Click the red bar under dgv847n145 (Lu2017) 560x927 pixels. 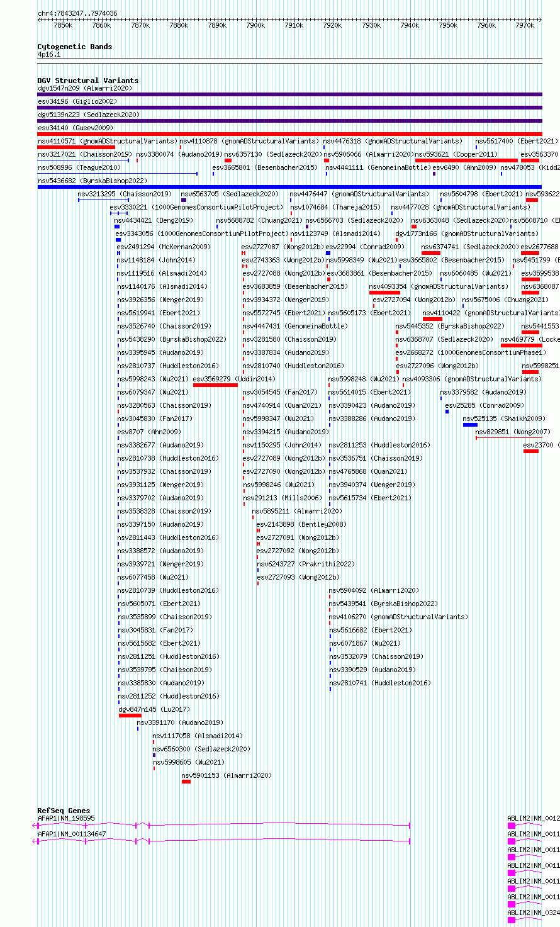pyautogui.click(x=130, y=716)
